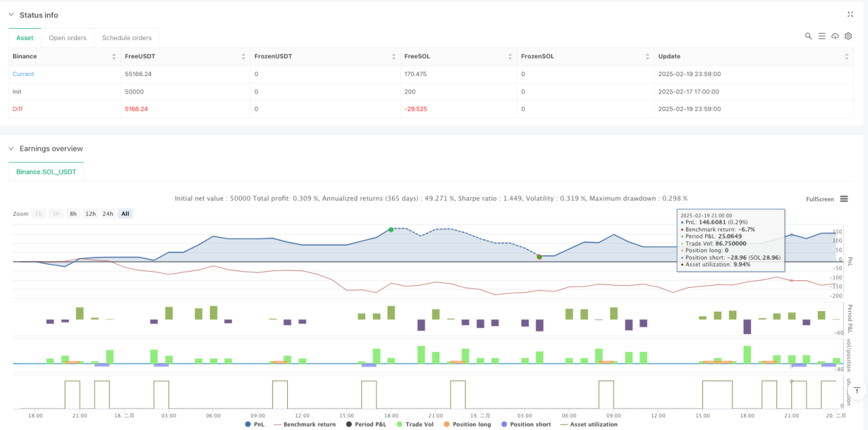The image size is (868, 430).
Task: Open the Binance.SOL_USDT chart tab
Action: tap(46, 172)
